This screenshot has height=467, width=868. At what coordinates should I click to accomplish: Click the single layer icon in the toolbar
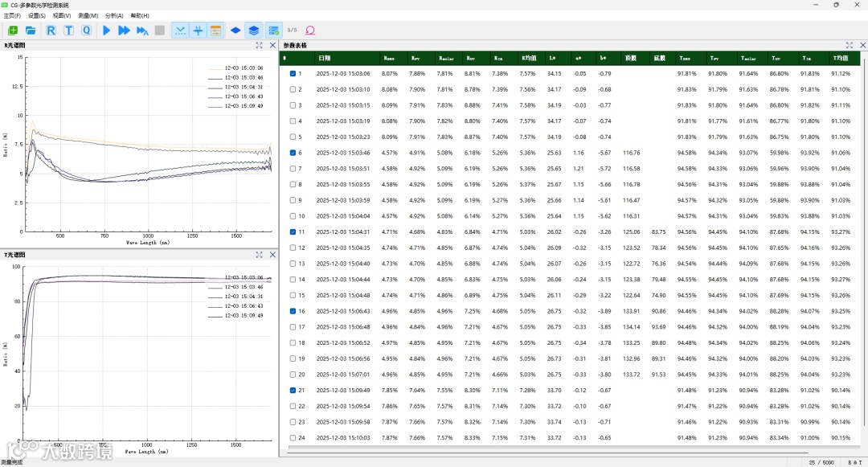click(x=235, y=31)
